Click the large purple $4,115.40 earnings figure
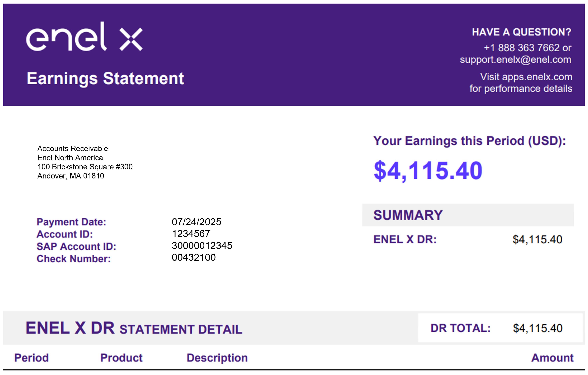 click(428, 171)
